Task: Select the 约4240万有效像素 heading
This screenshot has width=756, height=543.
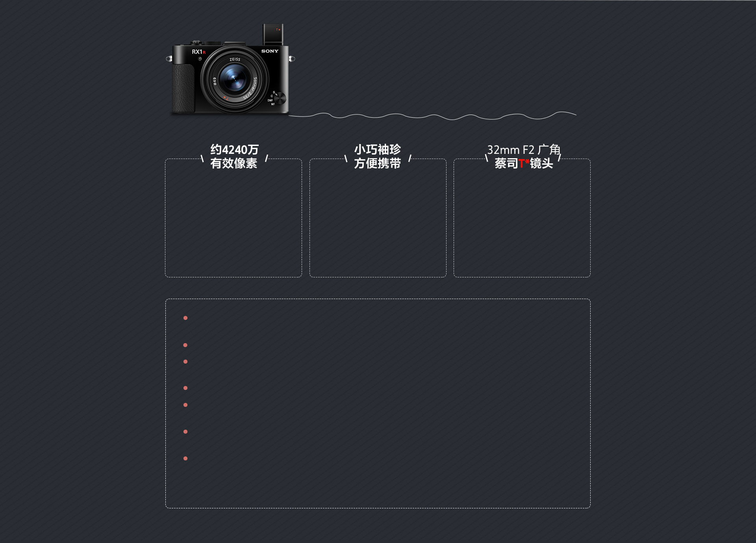Action: tap(234, 156)
